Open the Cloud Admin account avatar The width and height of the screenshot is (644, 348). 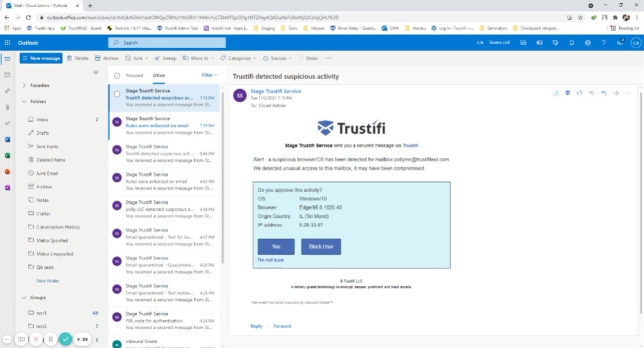(636, 43)
